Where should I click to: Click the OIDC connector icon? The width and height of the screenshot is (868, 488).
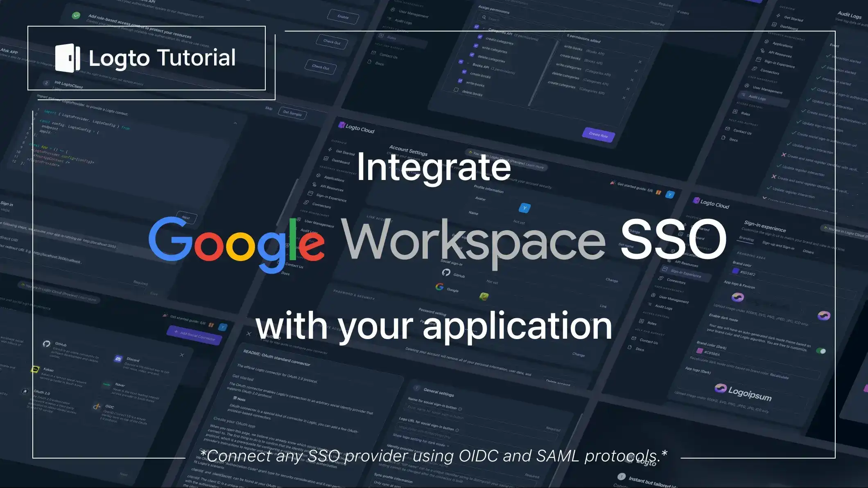97,407
